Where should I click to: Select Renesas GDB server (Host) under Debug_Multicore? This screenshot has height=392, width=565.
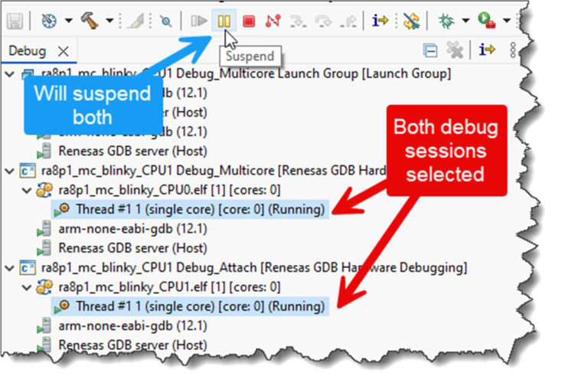122,248
